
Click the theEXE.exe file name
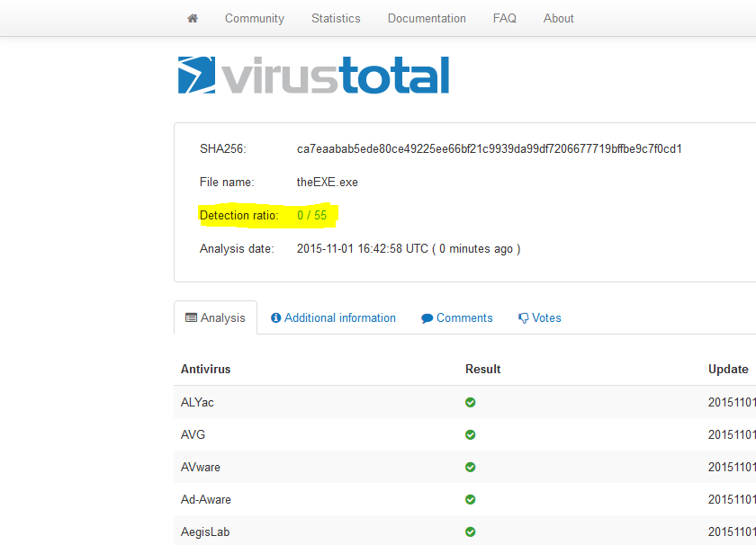(x=328, y=182)
